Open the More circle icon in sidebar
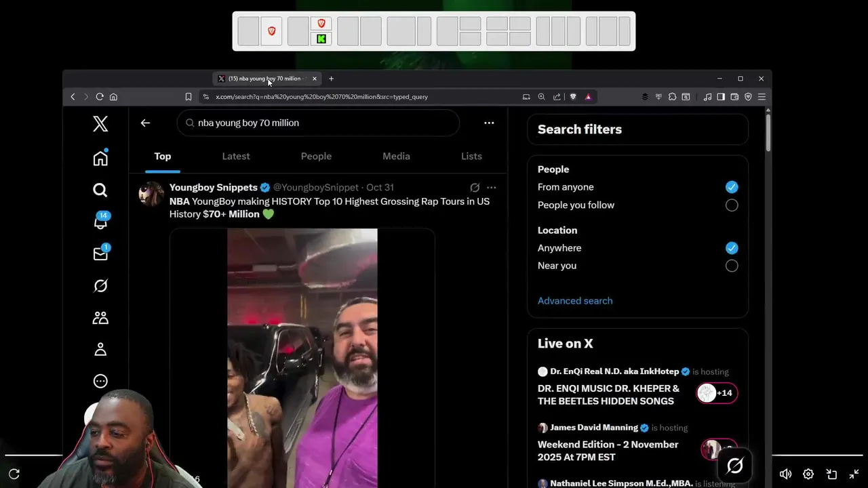Image resolution: width=868 pixels, height=488 pixels. click(100, 381)
